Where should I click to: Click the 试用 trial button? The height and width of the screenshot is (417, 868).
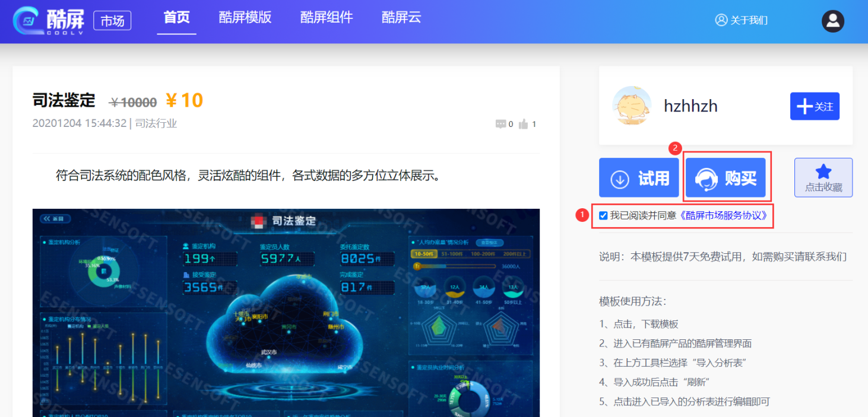[639, 177]
